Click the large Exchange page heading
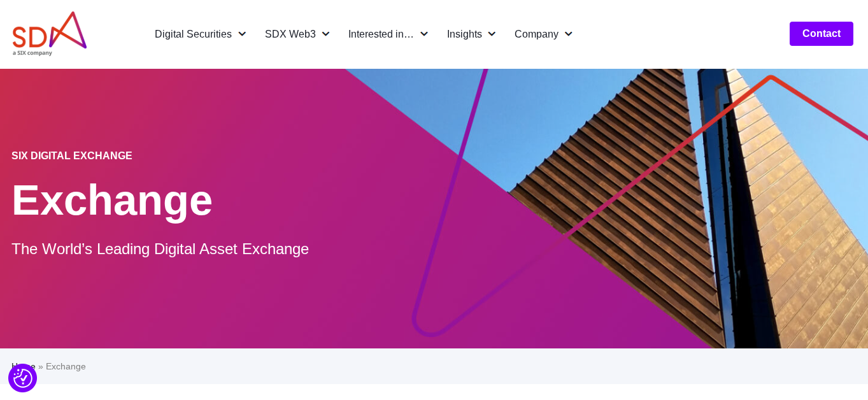This screenshot has height=400, width=868. coord(112,200)
